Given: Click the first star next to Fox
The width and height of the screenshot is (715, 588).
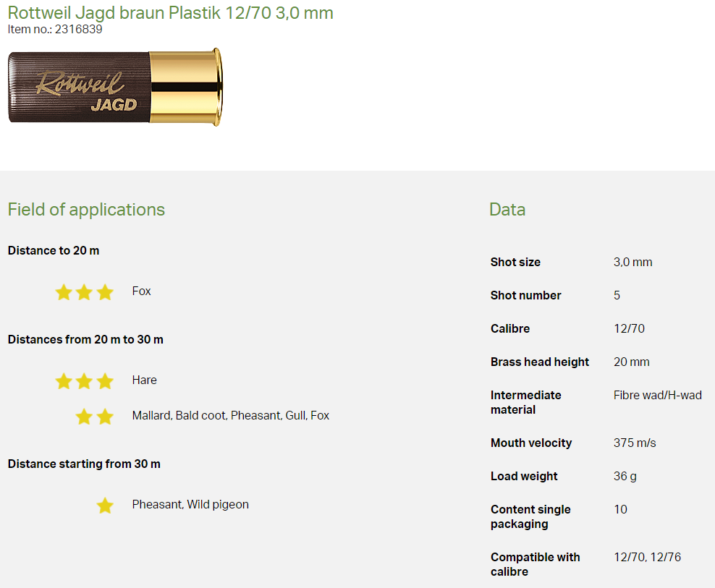Looking at the screenshot, I should [x=64, y=292].
